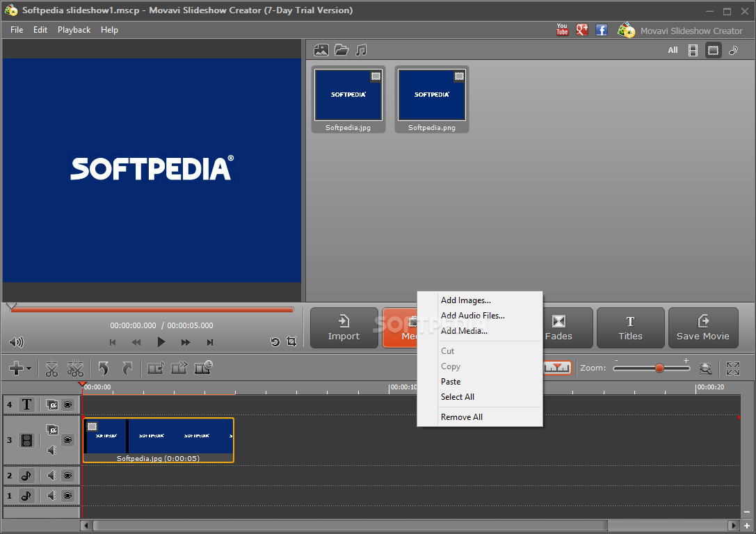Click the Save Movie button
The width and height of the screenshot is (756, 534).
(703, 327)
